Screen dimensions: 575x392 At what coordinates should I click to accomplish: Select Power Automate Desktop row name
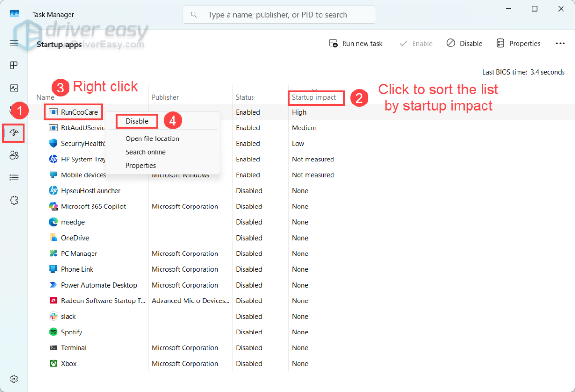coord(99,285)
